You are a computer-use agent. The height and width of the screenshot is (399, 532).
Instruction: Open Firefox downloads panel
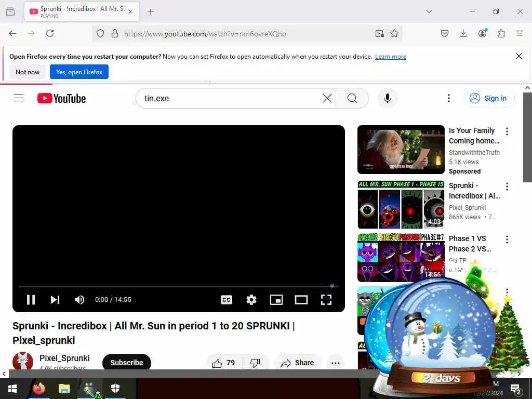click(463, 33)
